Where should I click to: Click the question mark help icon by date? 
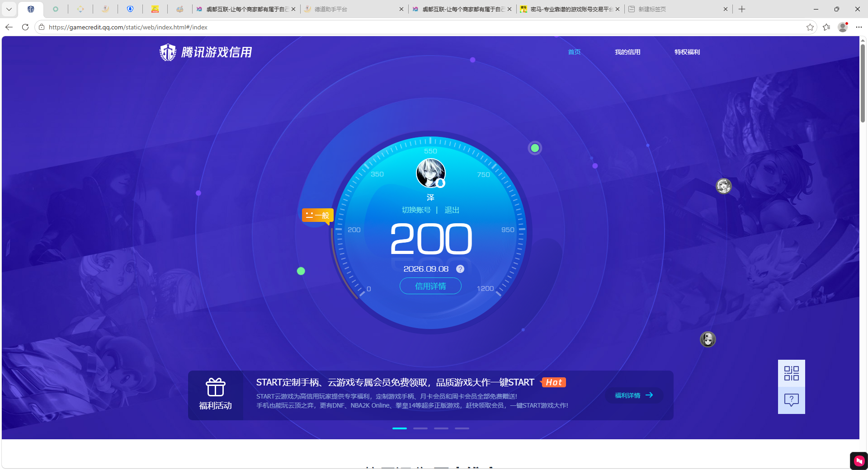[460, 269]
